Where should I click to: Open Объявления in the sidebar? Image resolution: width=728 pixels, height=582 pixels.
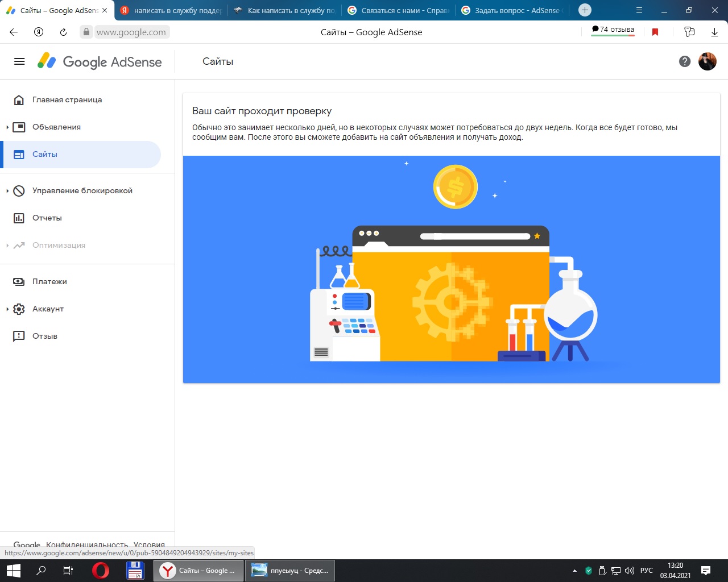pos(56,127)
